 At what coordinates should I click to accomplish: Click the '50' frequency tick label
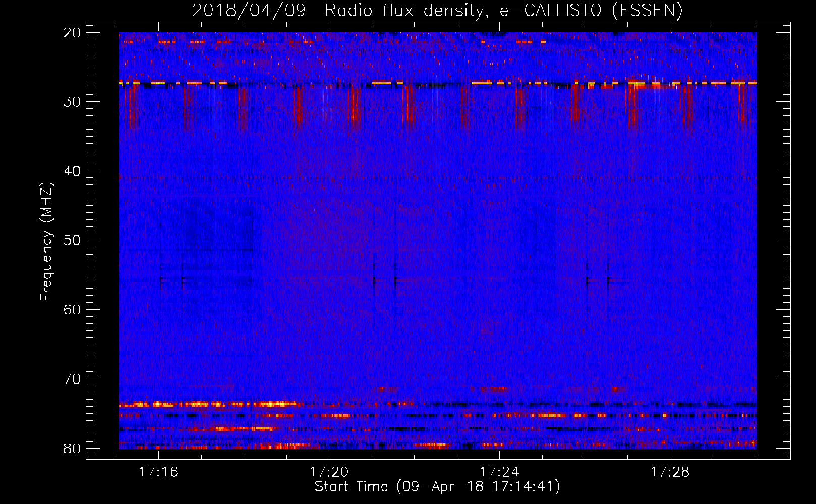click(x=72, y=240)
